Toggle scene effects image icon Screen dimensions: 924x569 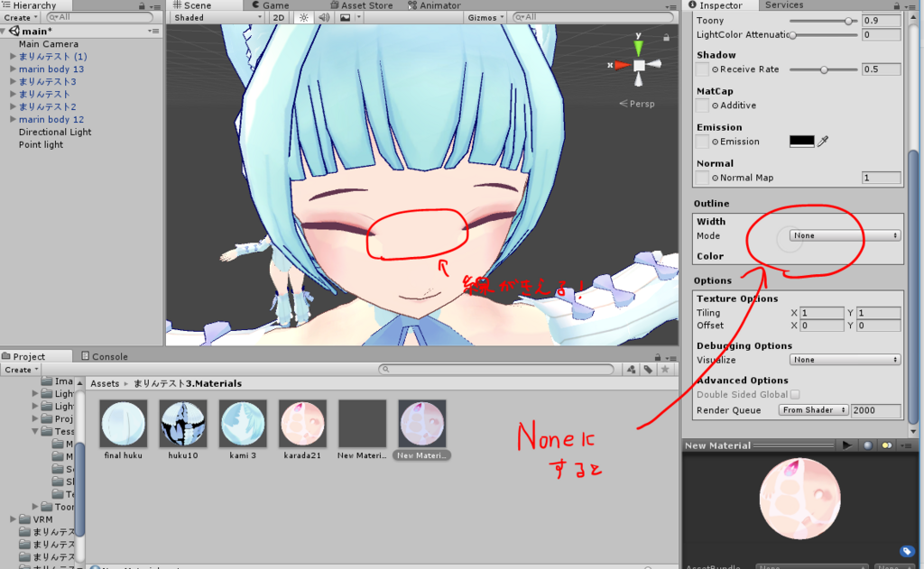pyautogui.click(x=346, y=18)
